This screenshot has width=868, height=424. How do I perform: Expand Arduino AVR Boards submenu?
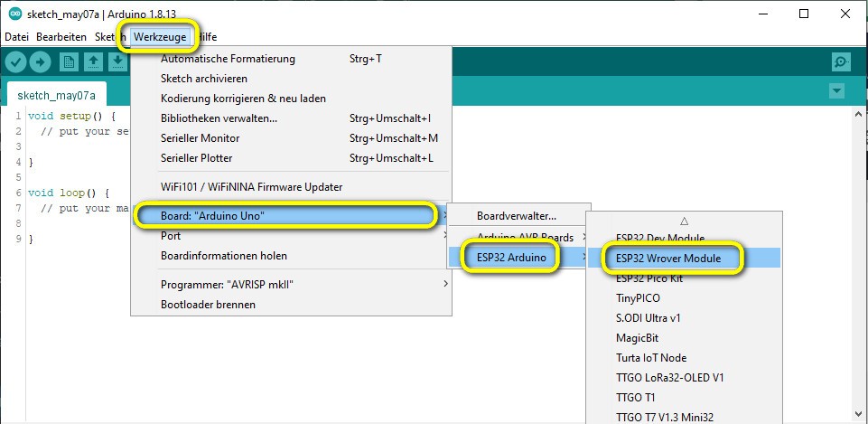(519, 237)
